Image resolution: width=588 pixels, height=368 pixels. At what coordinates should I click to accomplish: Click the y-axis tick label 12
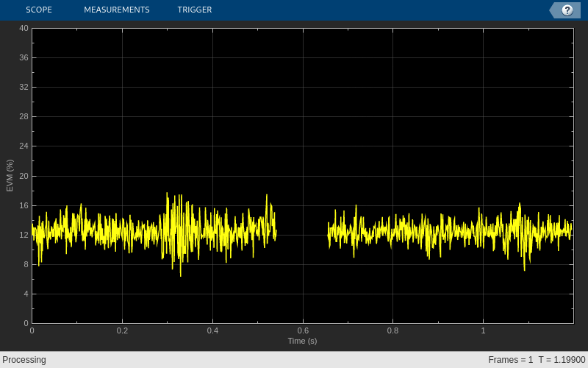click(x=24, y=235)
